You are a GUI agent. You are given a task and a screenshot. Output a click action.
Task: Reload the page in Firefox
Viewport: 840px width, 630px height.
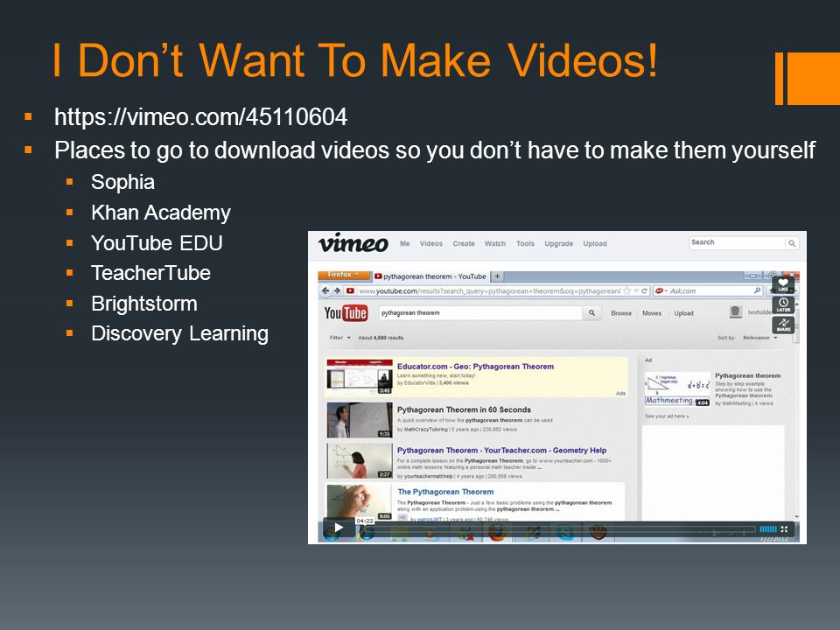pyautogui.click(x=645, y=290)
